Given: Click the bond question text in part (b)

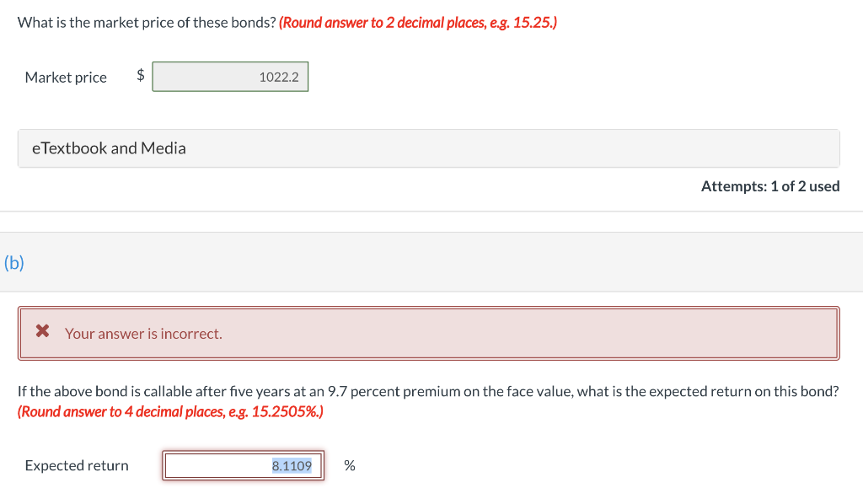Looking at the screenshot, I should [x=429, y=390].
